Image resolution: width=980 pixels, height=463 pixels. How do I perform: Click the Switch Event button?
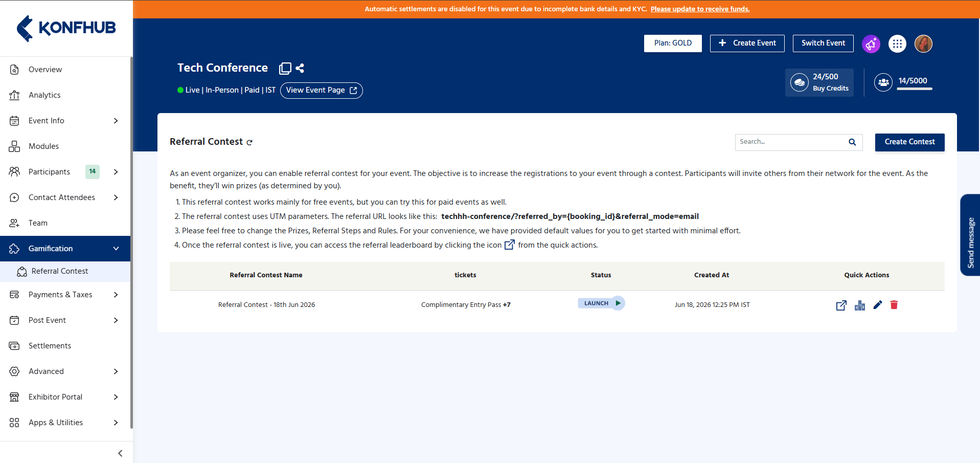[x=823, y=43]
